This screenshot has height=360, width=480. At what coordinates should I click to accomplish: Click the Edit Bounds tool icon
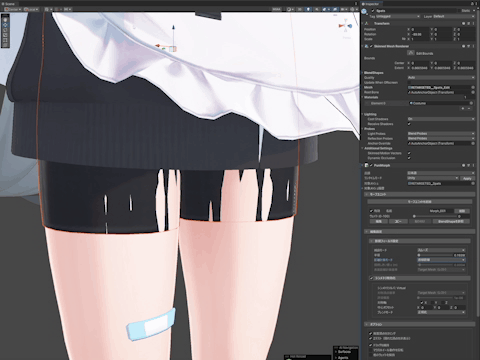tap(411, 53)
